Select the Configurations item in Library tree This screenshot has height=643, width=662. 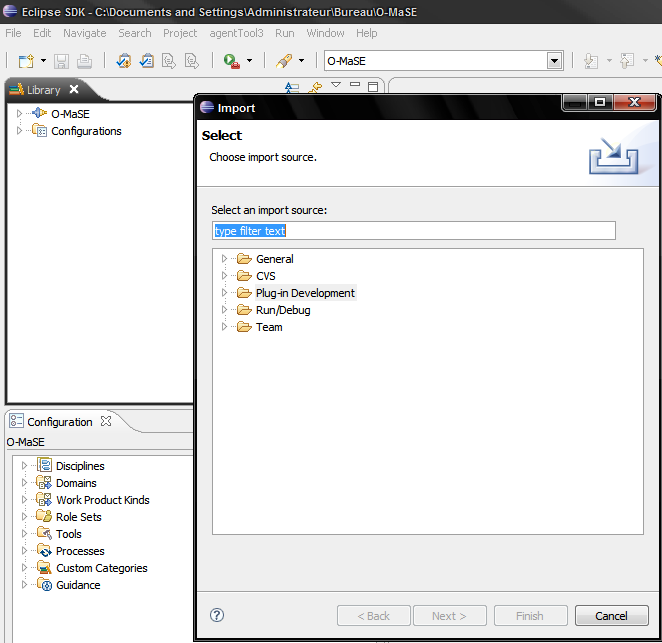click(x=86, y=131)
